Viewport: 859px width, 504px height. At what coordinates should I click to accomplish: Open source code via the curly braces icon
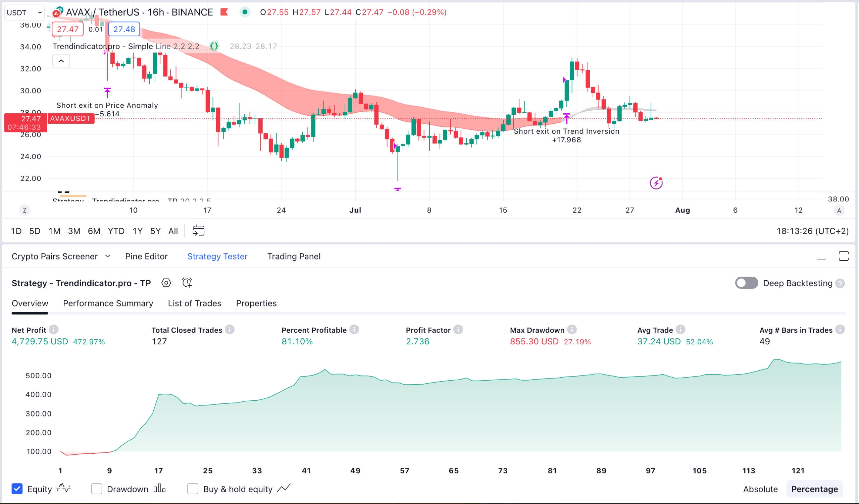pyautogui.click(x=214, y=46)
